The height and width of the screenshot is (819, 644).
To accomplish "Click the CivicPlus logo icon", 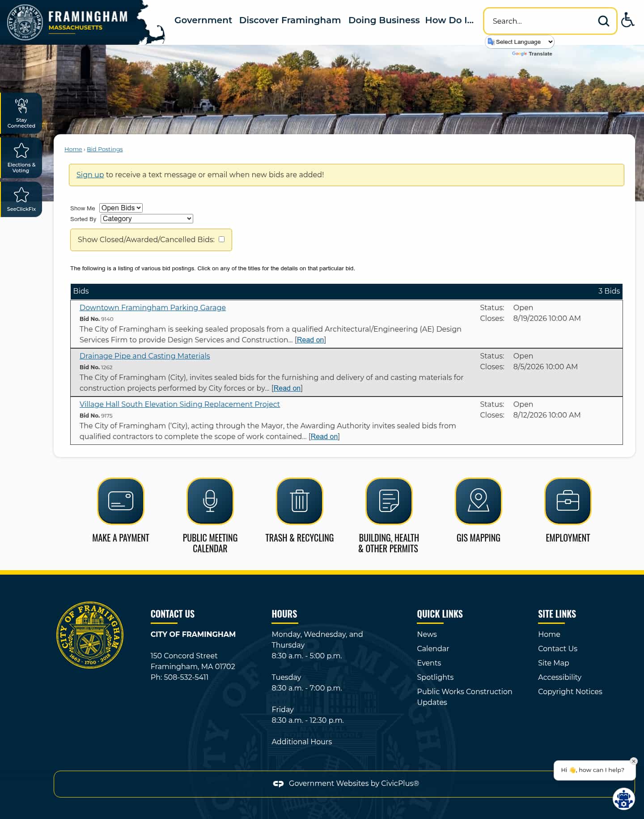I will click(x=278, y=784).
